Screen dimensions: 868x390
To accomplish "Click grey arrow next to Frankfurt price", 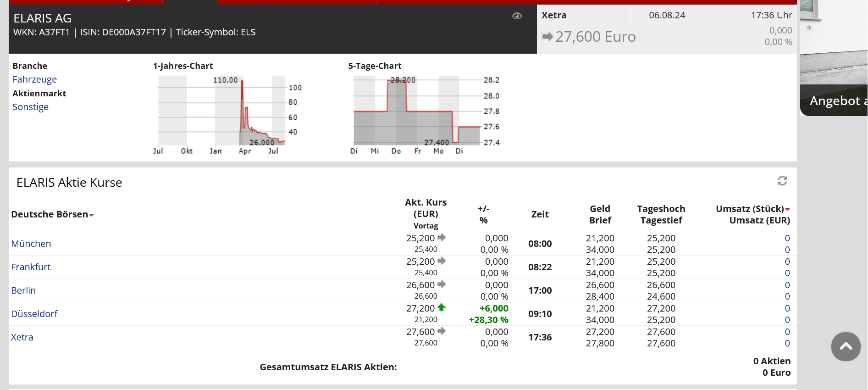I will coord(442,261).
